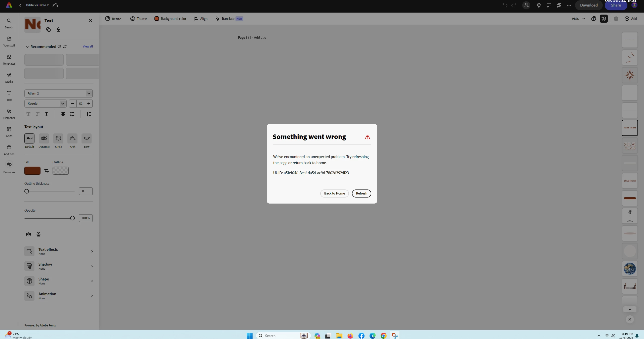Click the Back to Home button
The image size is (644, 339).
point(334,193)
